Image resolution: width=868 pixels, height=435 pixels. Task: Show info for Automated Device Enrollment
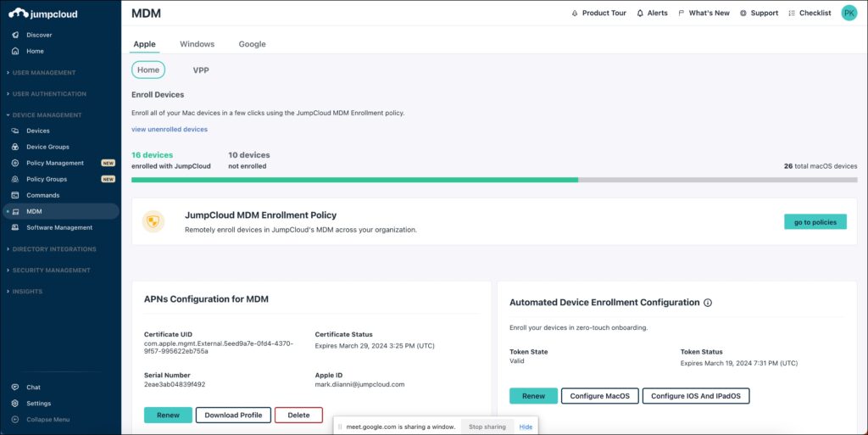(708, 303)
